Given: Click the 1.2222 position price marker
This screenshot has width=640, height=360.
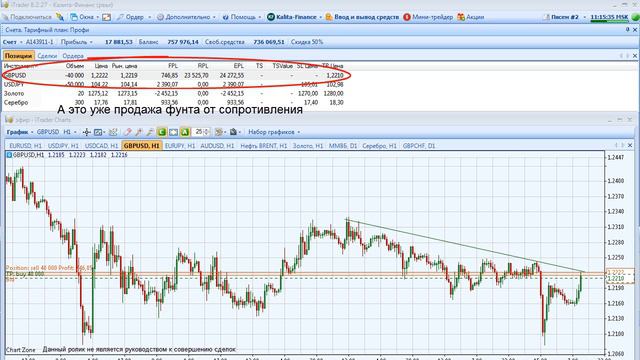Looking at the screenshot, I should coord(620,272).
